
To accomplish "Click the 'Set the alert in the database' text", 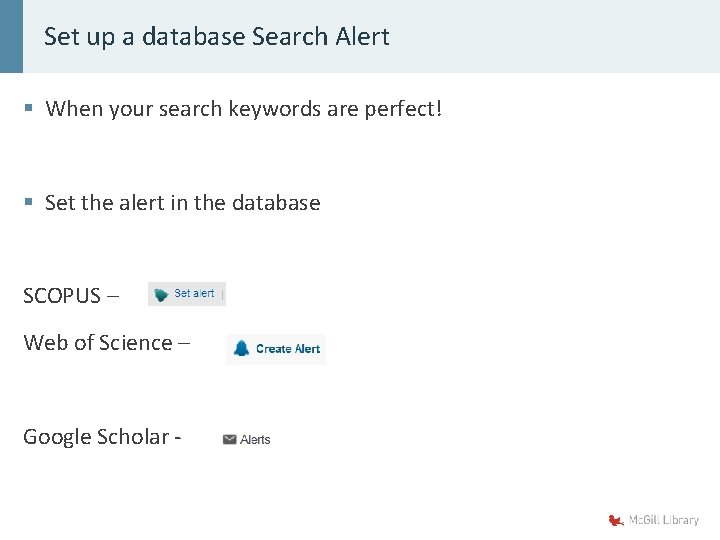I will coord(182,203).
